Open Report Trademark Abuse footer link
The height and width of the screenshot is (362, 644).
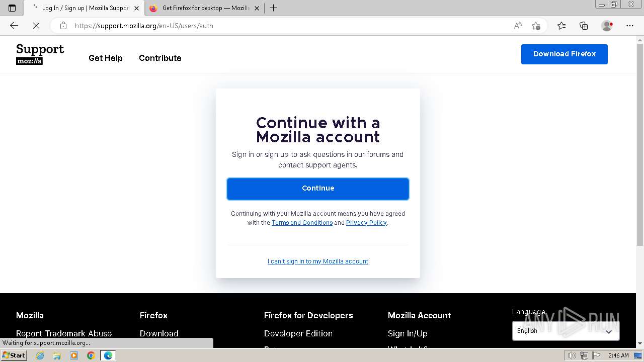(64, 333)
